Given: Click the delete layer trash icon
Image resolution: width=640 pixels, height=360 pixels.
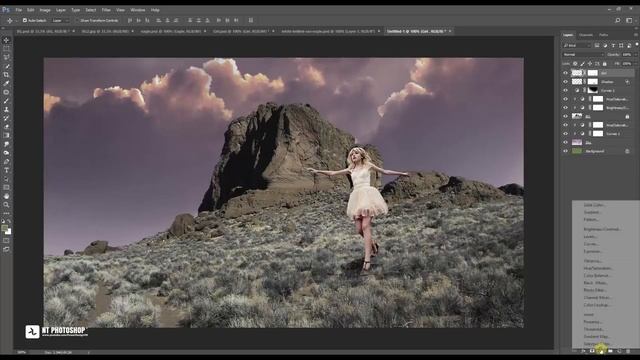Looking at the screenshot, I should click(628, 351).
